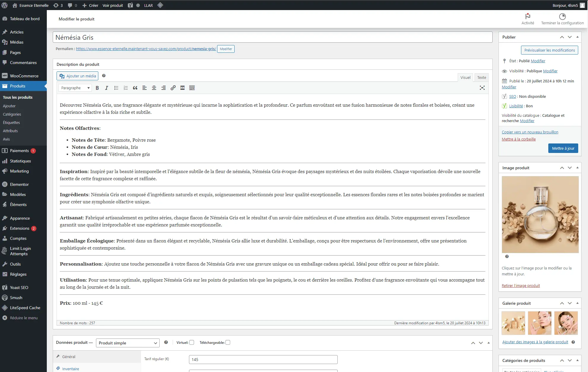The image size is (588, 372).
Task: Open WooCommerce in sidebar menu
Action: pyautogui.click(x=23, y=76)
